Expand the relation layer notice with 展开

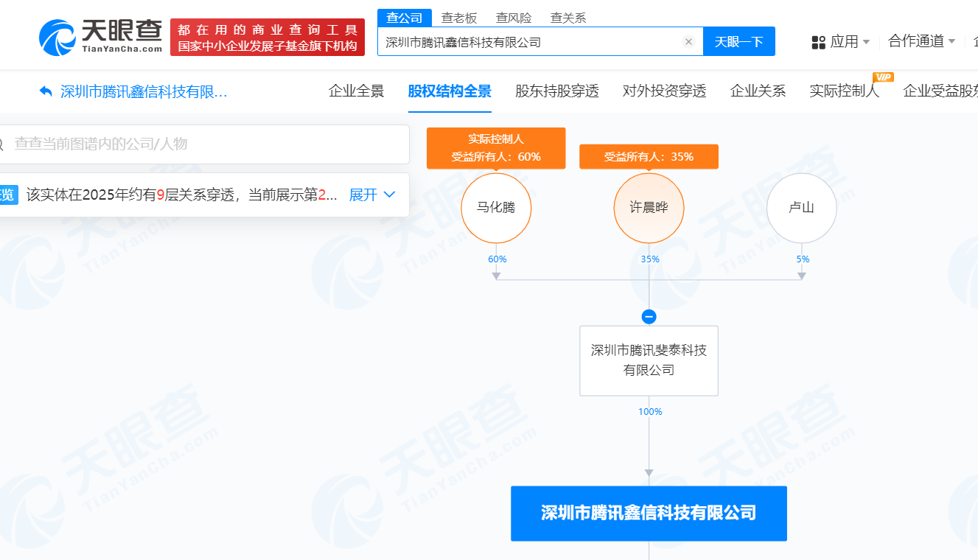pos(371,195)
